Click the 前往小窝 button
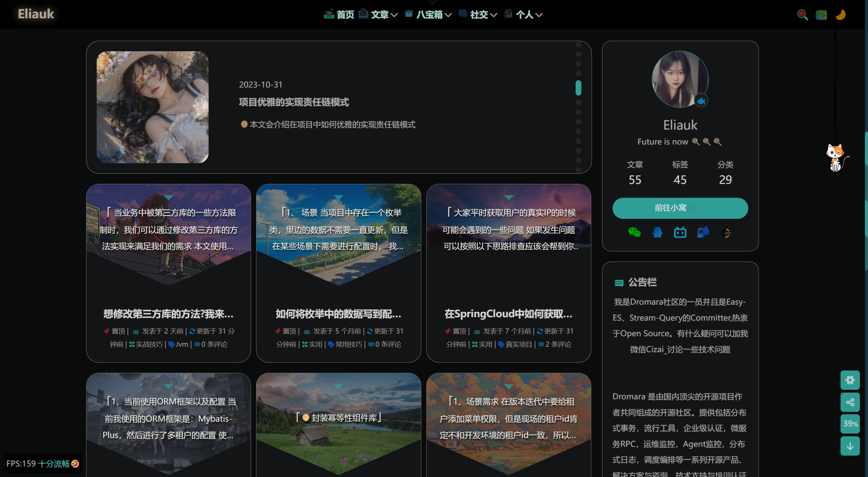 pyautogui.click(x=680, y=208)
